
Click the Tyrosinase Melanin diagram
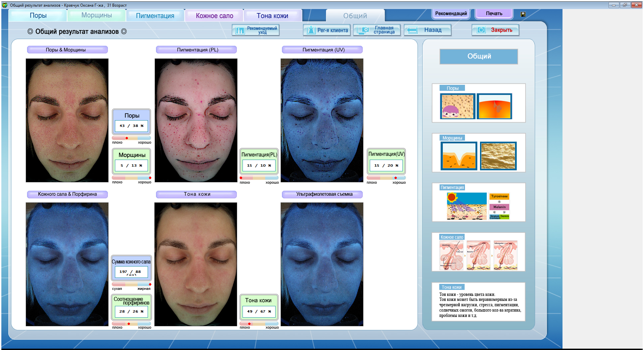[499, 206]
